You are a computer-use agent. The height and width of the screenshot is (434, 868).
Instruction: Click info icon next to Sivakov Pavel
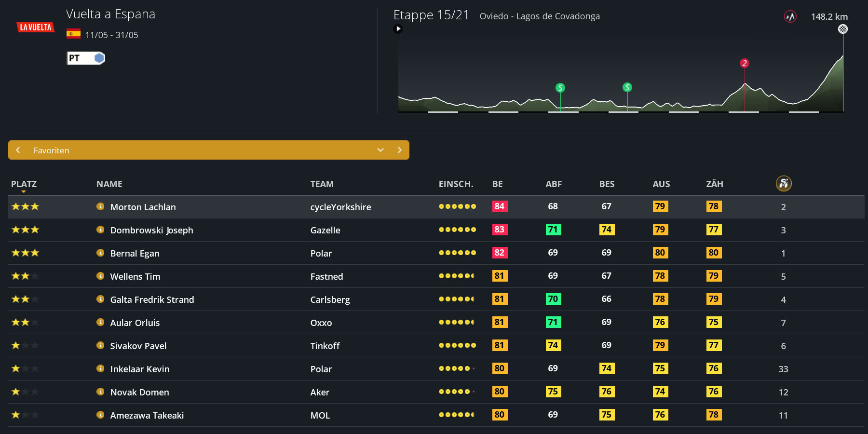point(100,345)
